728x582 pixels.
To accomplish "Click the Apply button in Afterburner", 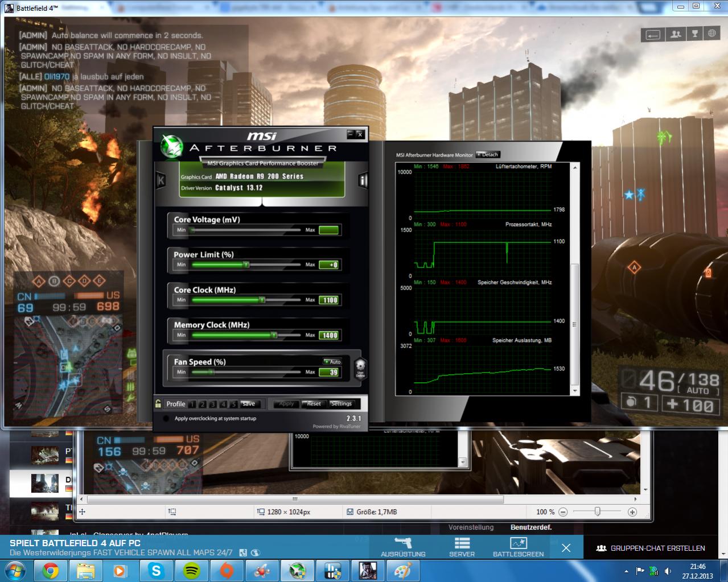I will pyautogui.click(x=286, y=404).
